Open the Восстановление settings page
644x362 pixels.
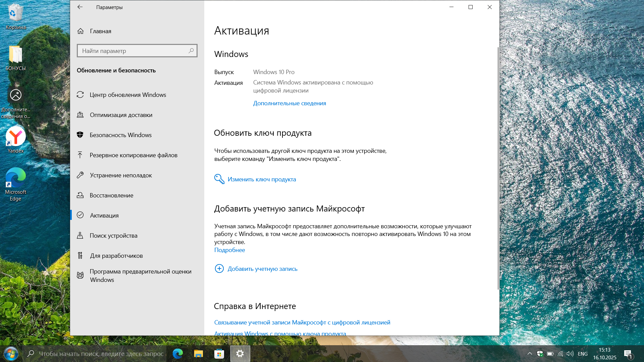click(x=111, y=195)
